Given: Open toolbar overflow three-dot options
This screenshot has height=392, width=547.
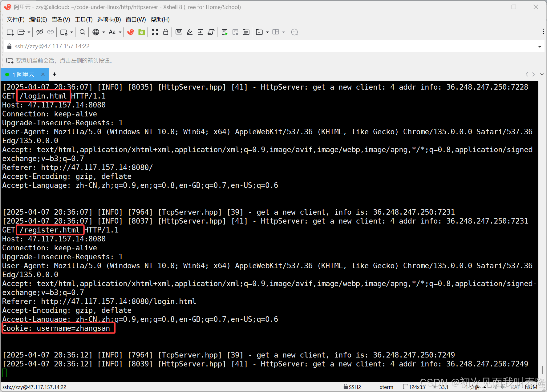Looking at the screenshot, I should tap(544, 31).
